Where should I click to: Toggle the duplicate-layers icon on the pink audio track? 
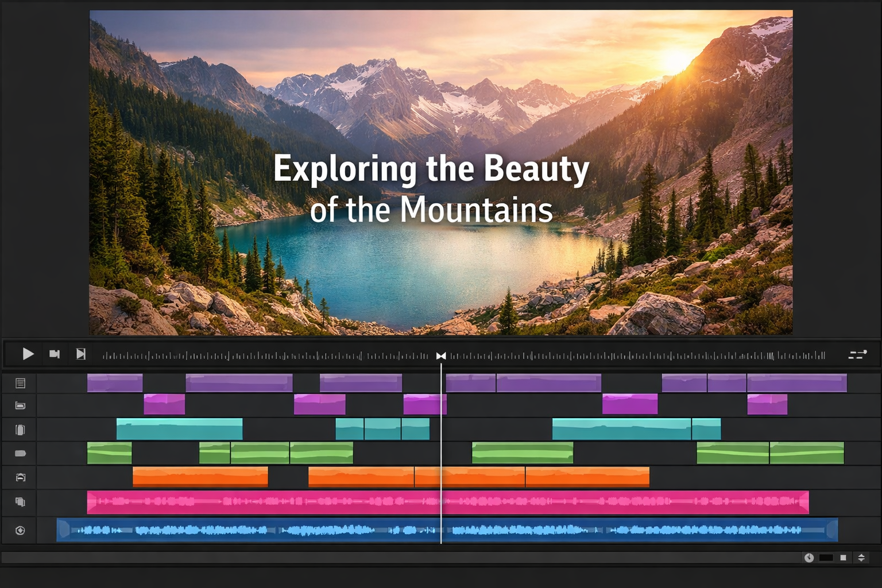(20, 501)
